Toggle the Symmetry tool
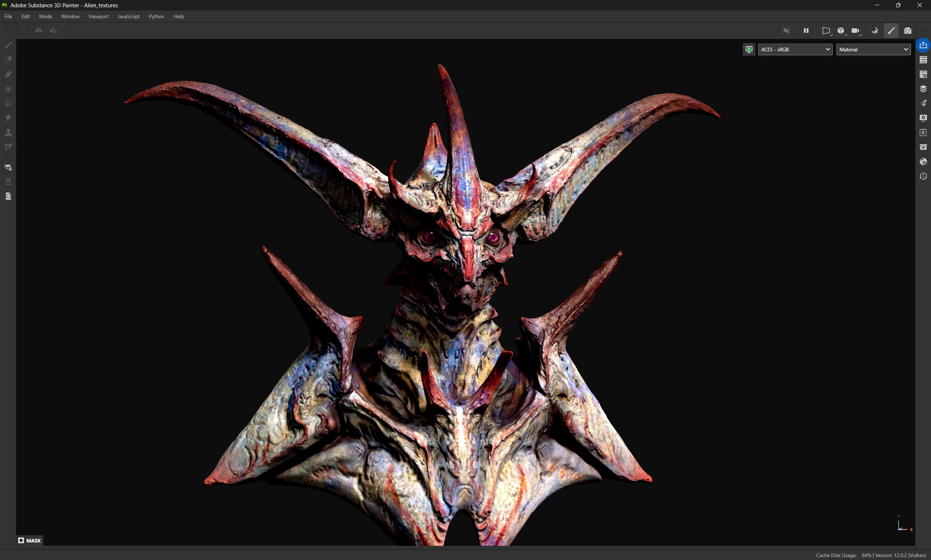This screenshot has height=560, width=931. coord(39,30)
